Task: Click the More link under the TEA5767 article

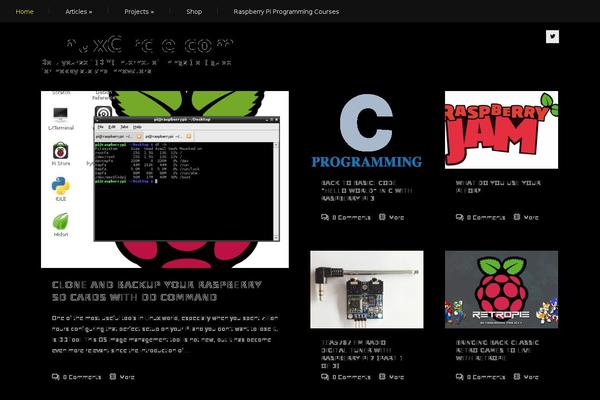Action: tap(396, 377)
